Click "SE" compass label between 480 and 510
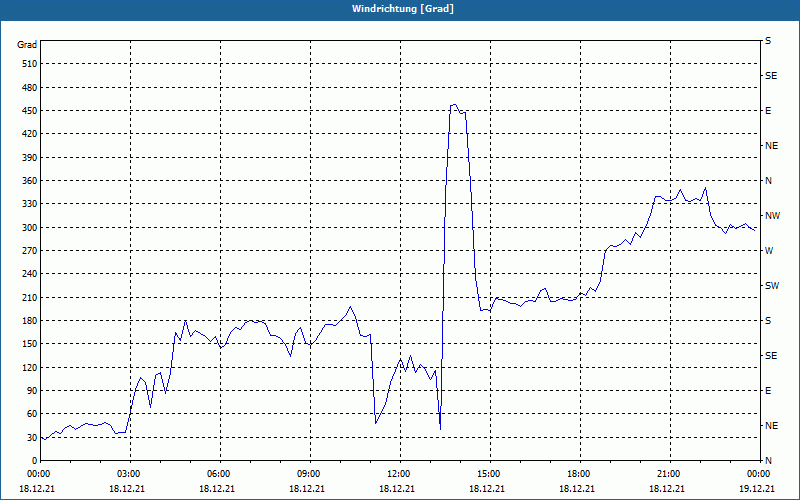The height and width of the screenshot is (500, 800). click(x=771, y=76)
